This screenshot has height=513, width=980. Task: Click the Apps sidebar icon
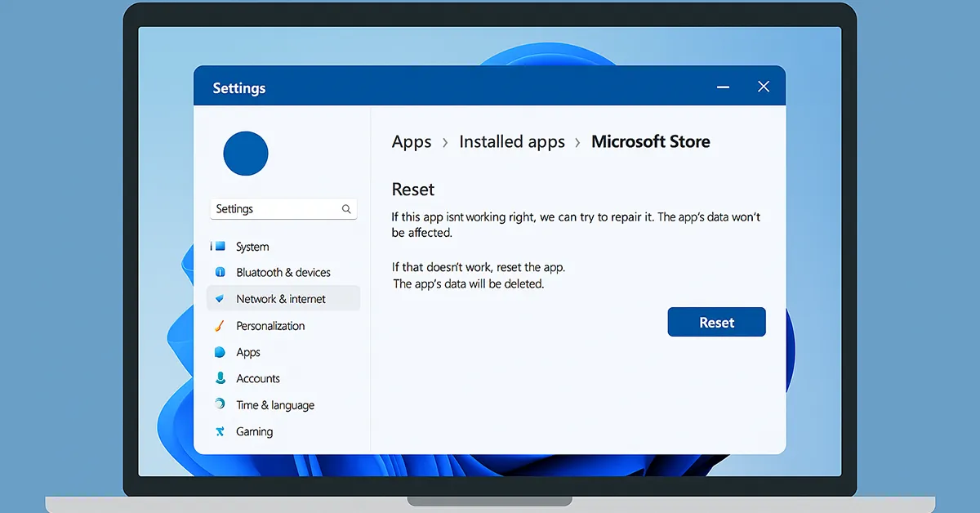pyautogui.click(x=220, y=352)
